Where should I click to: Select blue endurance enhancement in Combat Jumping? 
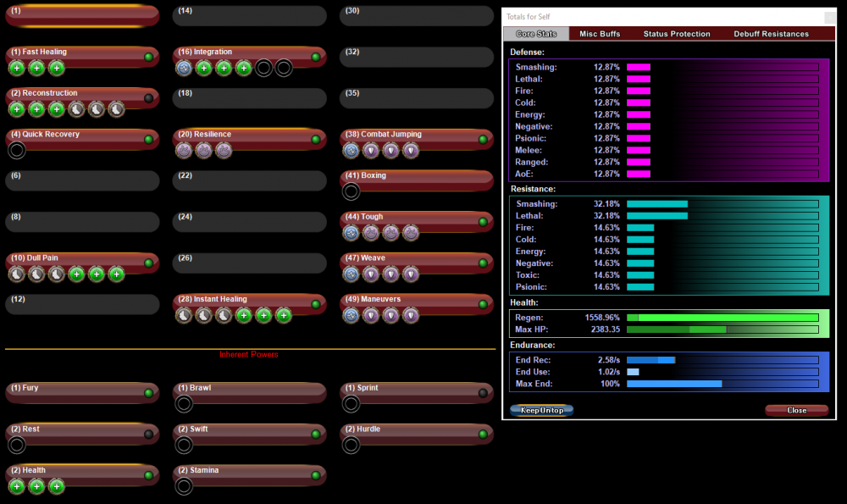pos(351,151)
